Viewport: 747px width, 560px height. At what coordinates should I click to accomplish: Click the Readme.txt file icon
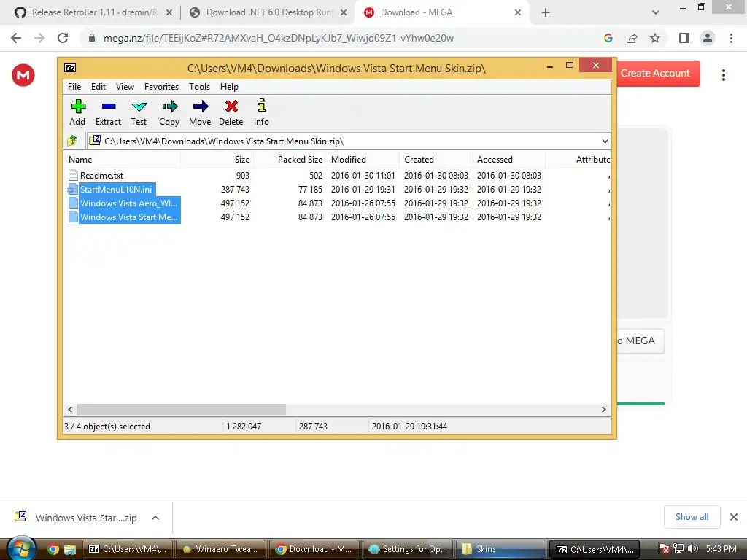pyautogui.click(x=73, y=175)
